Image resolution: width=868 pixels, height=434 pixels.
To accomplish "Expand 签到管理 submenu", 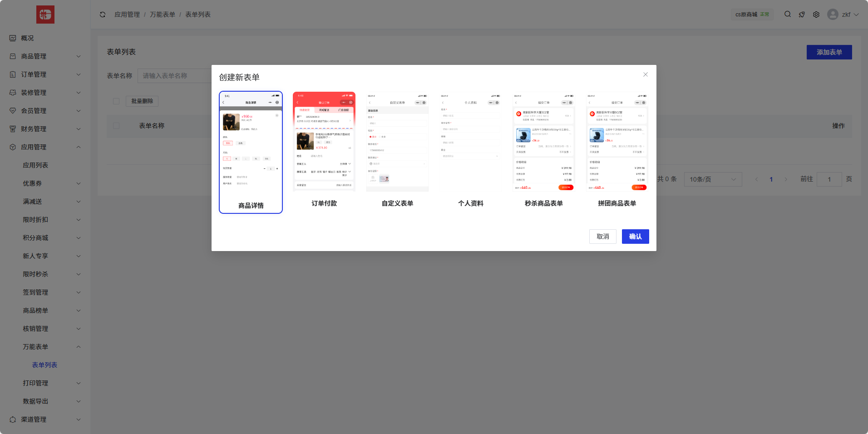I will (x=79, y=292).
